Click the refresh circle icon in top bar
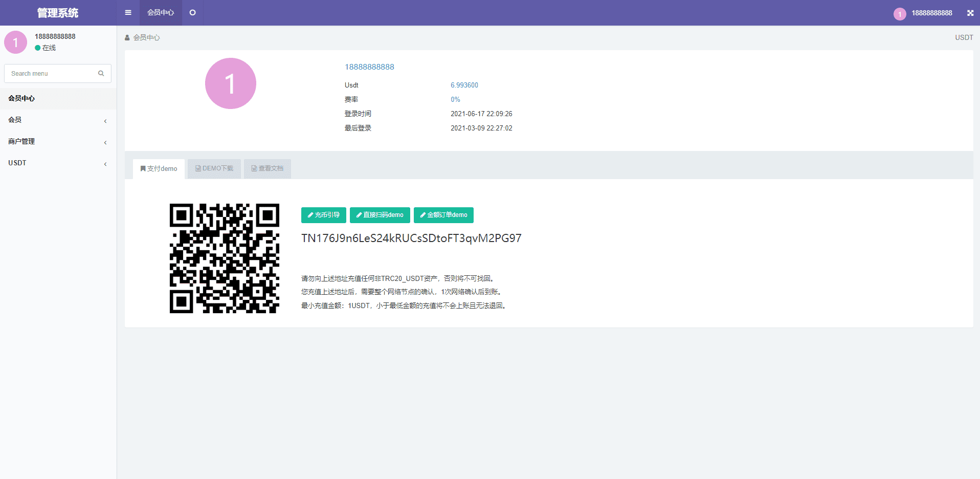 [193, 13]
